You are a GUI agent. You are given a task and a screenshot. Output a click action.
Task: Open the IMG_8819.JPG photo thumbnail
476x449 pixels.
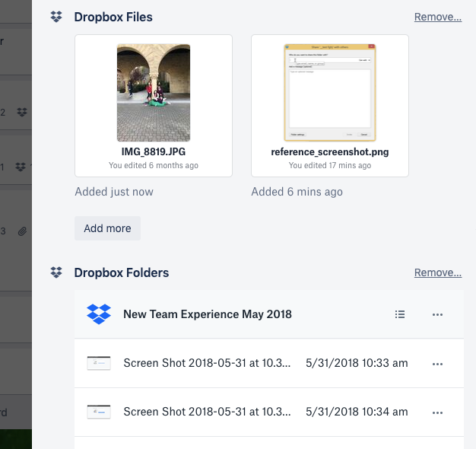pyautogui.click(x=154, y=93)
